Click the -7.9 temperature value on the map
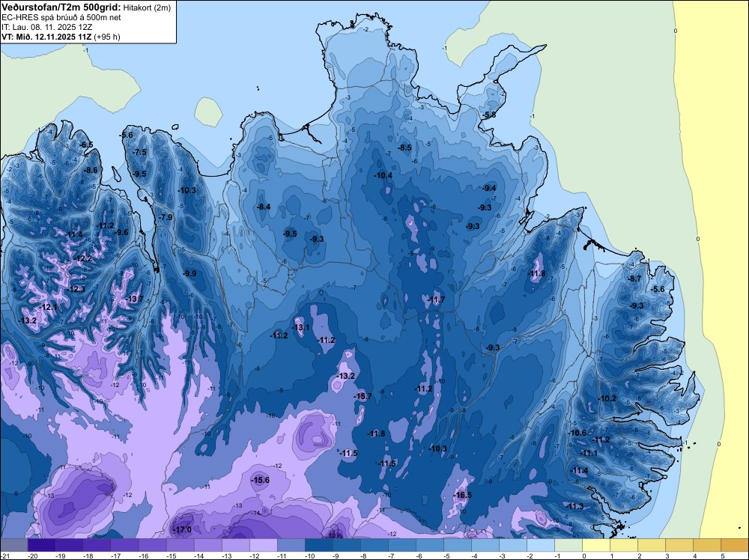Screen dimensions: 749x560 (x=166, y=217)
